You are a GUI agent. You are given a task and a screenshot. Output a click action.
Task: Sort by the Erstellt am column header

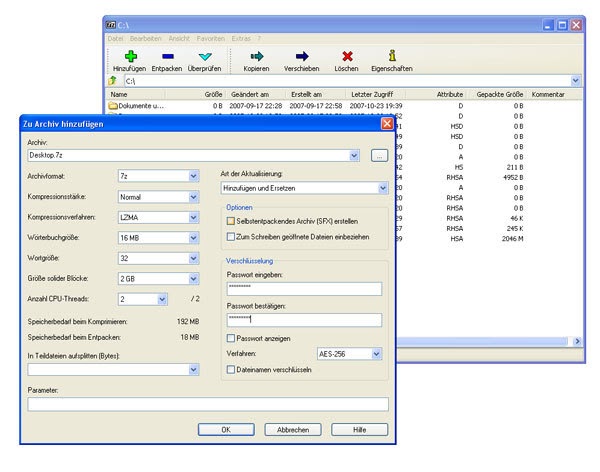click(316, 94)
